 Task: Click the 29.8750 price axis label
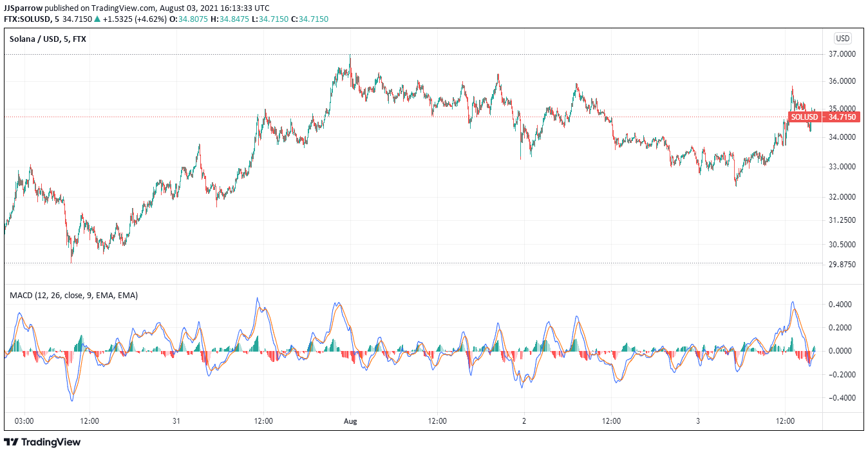842,264
